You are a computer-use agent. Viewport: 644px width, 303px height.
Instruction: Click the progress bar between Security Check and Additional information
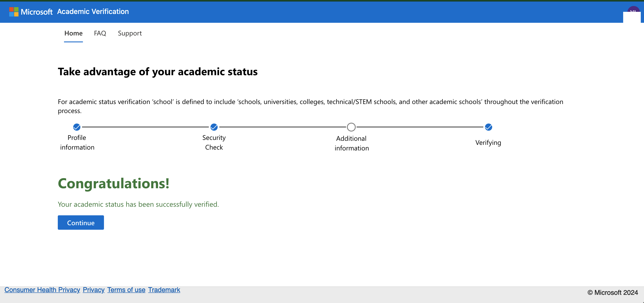click(282, 127)
